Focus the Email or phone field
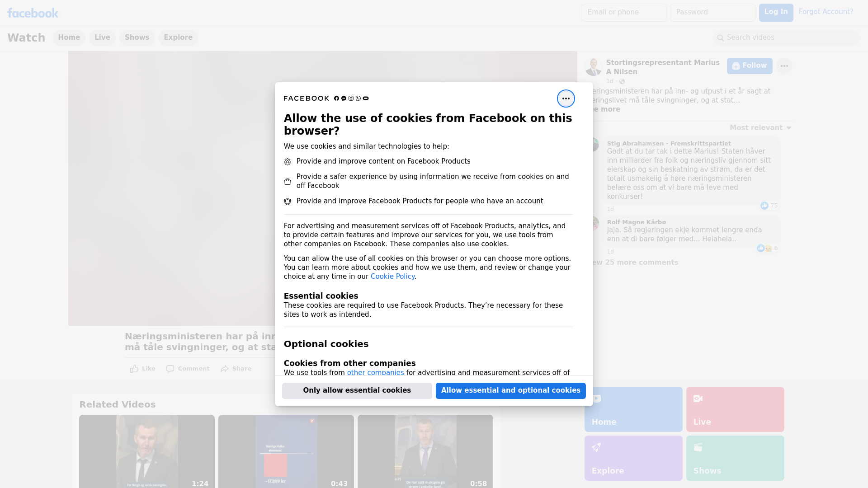 tap(624, 13)
